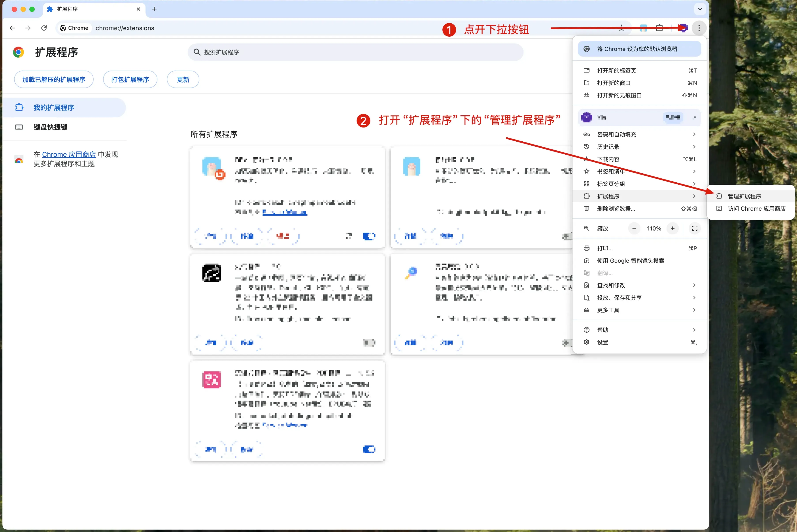Screen dimensions: 797x532
Task: Open the browser profile avatar icon
Action: pyautogui.click(x=683, y=28)
